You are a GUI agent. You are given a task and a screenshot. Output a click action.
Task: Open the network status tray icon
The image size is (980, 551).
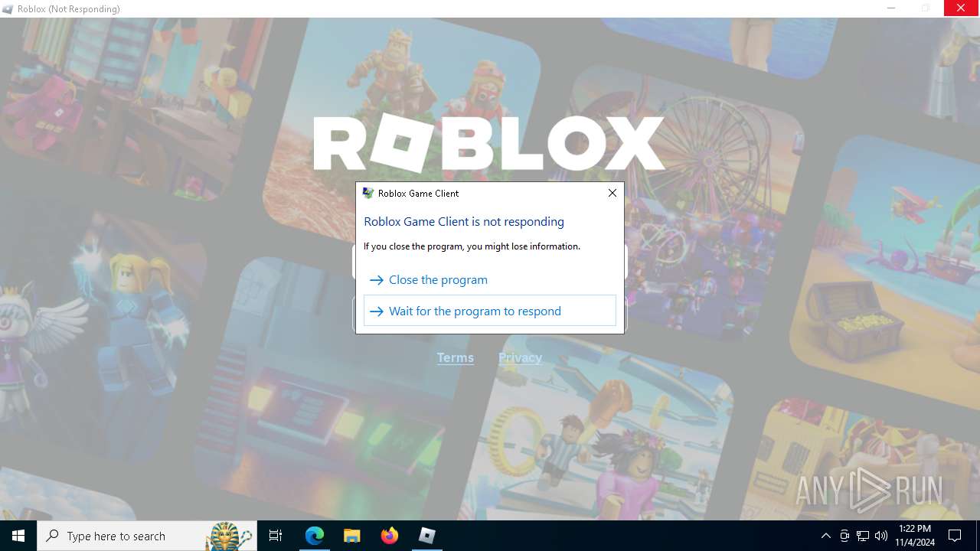point(863,536)
